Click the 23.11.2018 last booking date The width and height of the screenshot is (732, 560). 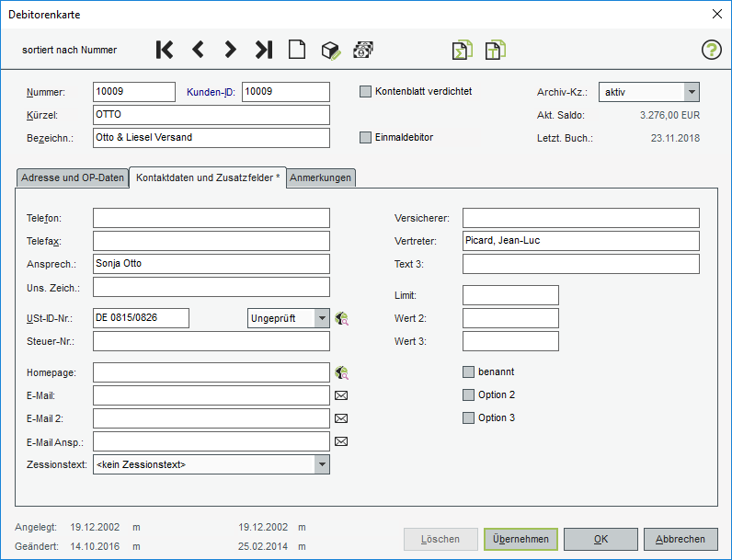tap(675, 138)
